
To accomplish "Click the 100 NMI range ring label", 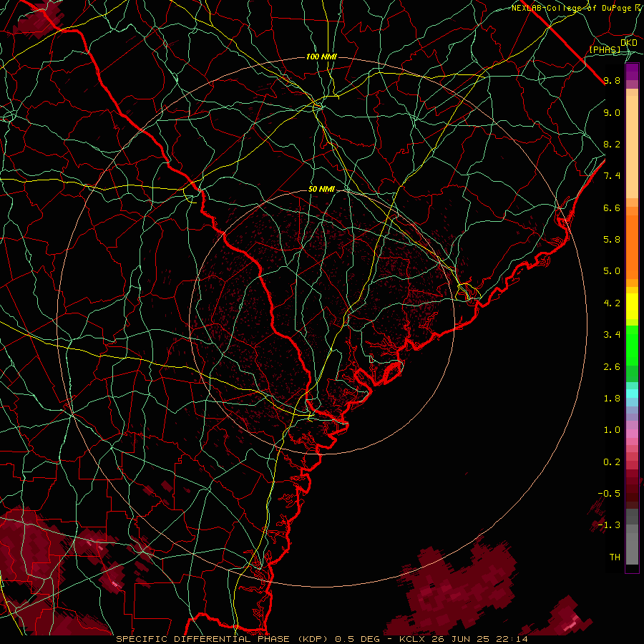I will 321,57.
